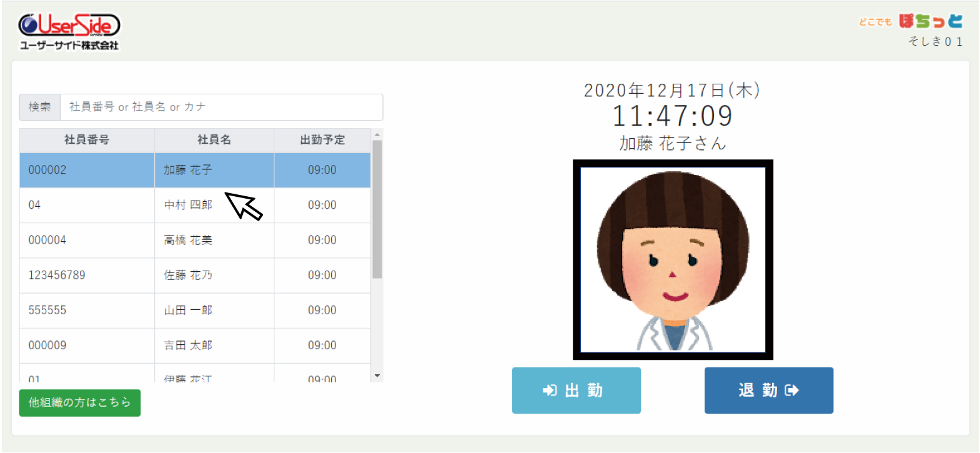Pick 山田 一郎 from the table
Screen dimensions: 980x453
pyautogui.click(x=188, y=310)
